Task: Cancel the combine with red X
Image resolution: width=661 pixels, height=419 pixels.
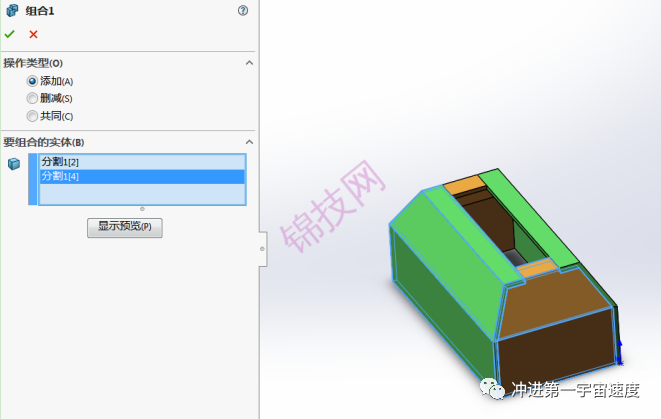Action: (x=33, y=35)
